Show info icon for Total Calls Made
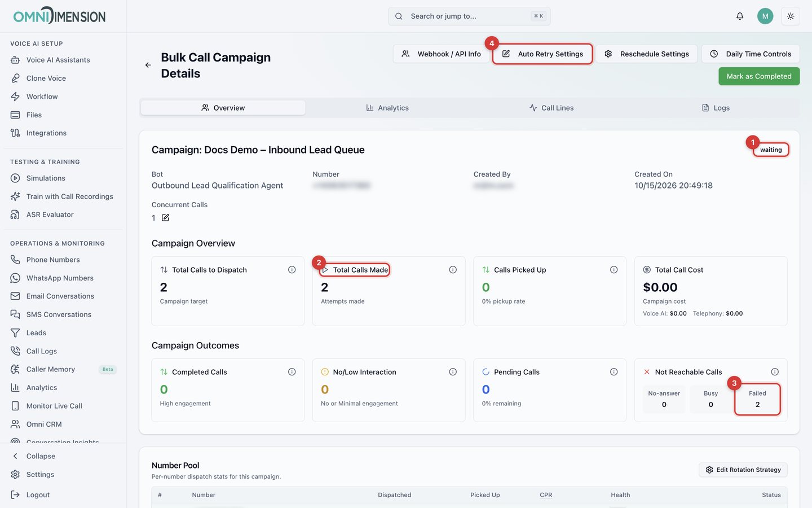Viewport: 812px width, 508px height. click(x=453, y=270)
